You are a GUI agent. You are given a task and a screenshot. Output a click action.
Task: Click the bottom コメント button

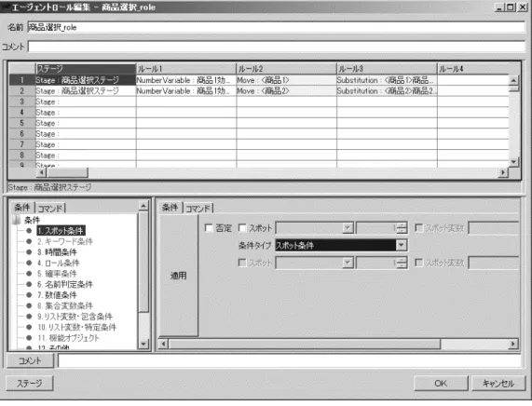click(30, 360)
